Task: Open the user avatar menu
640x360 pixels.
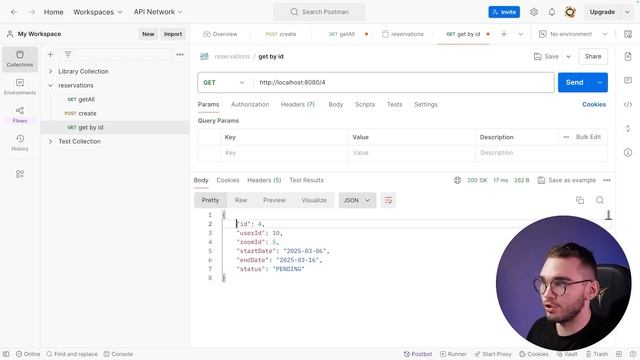Action: point(570,12)
